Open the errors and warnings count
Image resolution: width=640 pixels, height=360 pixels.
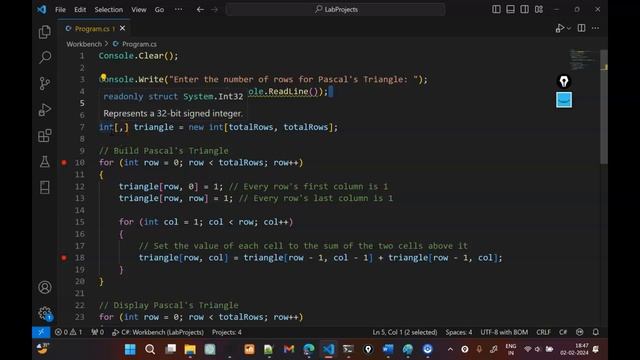point(68,332)
